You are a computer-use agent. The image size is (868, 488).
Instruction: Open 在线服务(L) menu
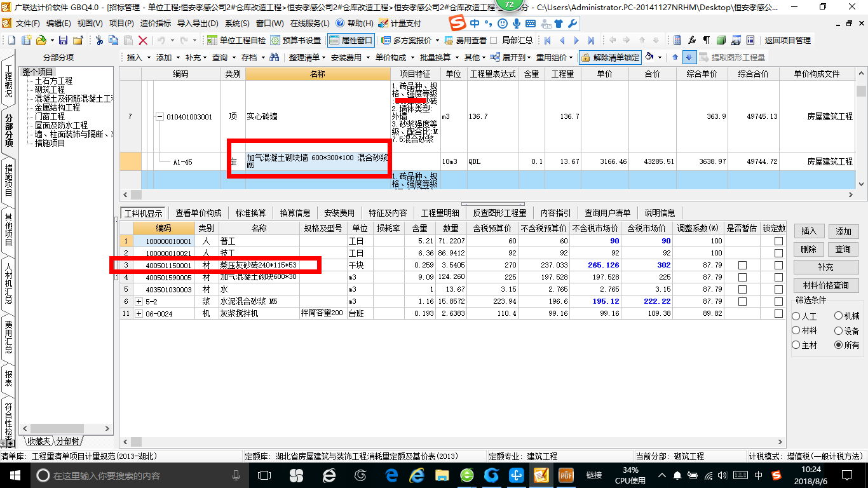click(309, 24)
